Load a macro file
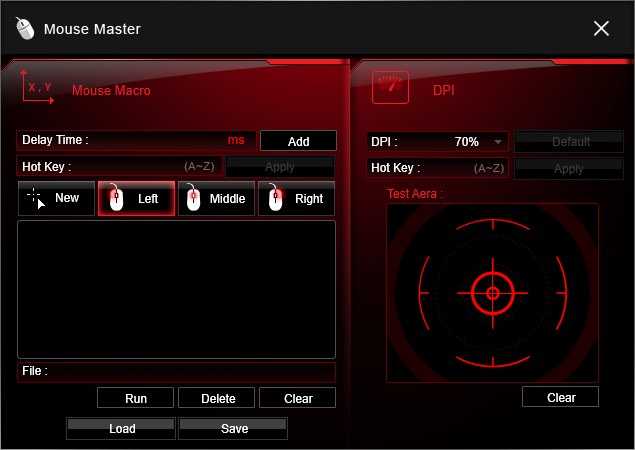This screenshot has width=635, height=450. (121, 429)
